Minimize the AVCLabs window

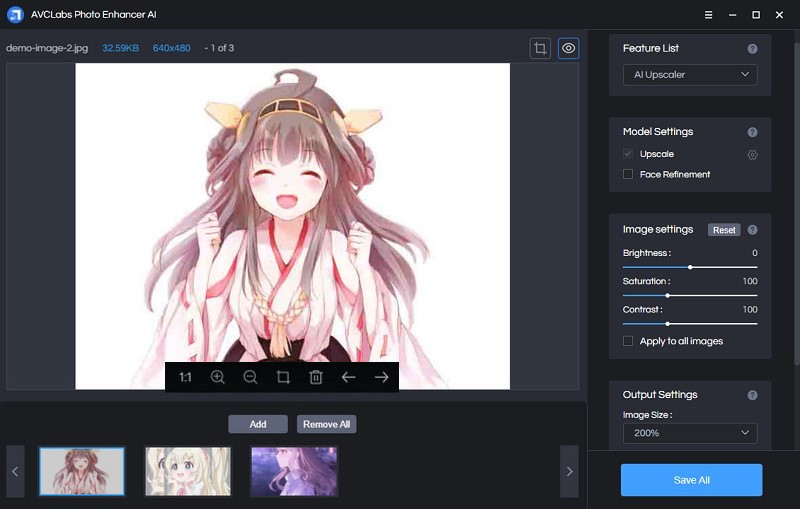(x=732, y=15)
